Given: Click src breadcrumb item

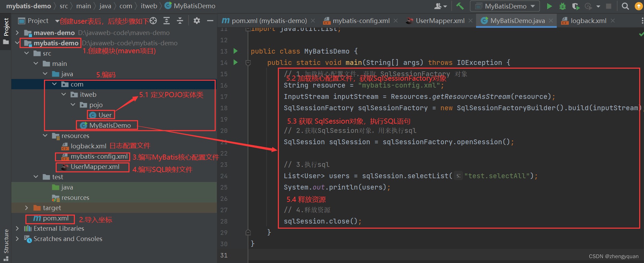Looking at the screenshot, I should [64, 6].
